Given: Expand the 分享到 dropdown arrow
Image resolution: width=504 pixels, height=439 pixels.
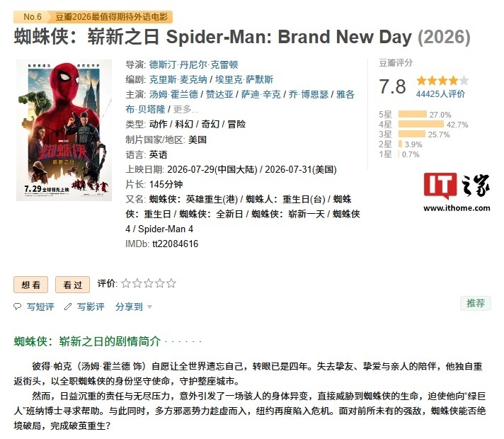Looking at the screenshot, I should click(x=149, y=307).
